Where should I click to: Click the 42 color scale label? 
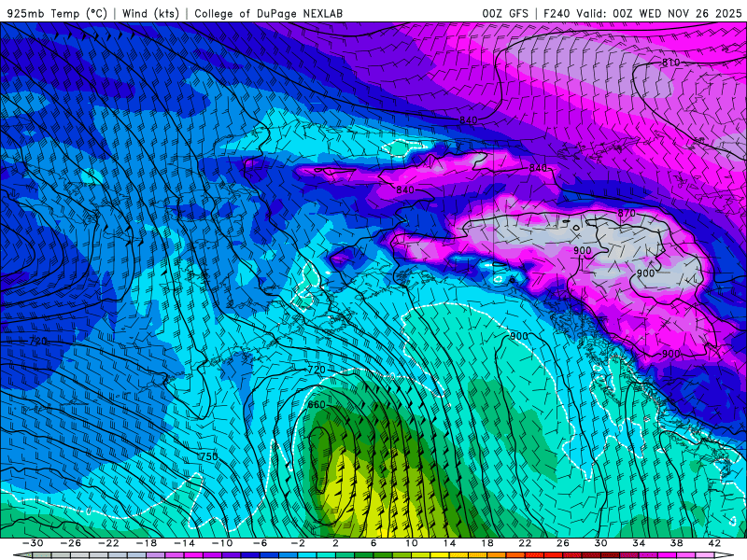tap(714, 543)
